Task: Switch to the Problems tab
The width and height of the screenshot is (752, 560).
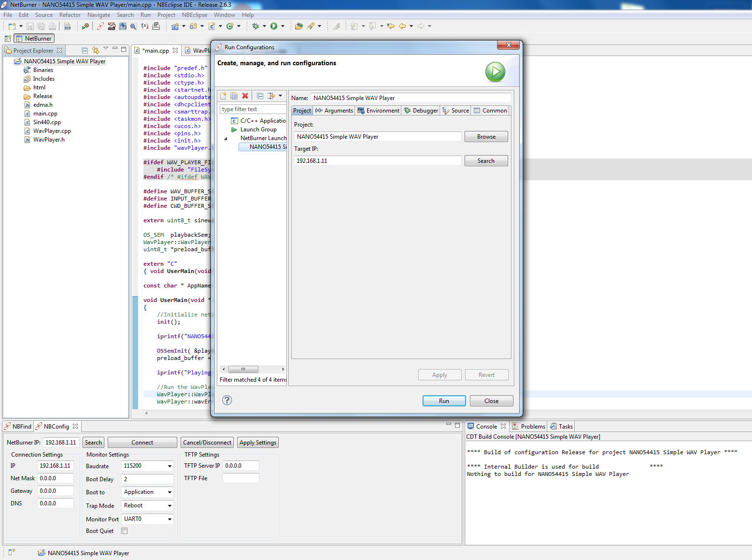Action: pyautogui.click(x=528, y=426)
